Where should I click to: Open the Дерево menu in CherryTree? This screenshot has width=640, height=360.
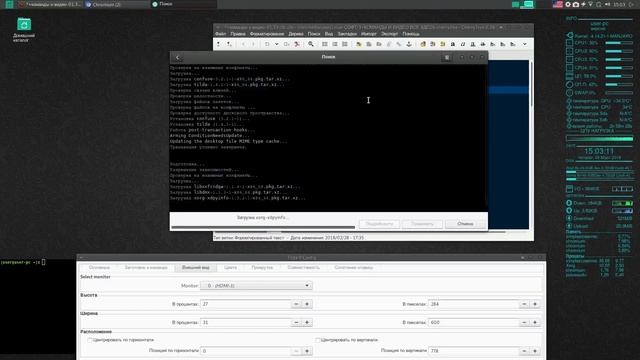296,34
